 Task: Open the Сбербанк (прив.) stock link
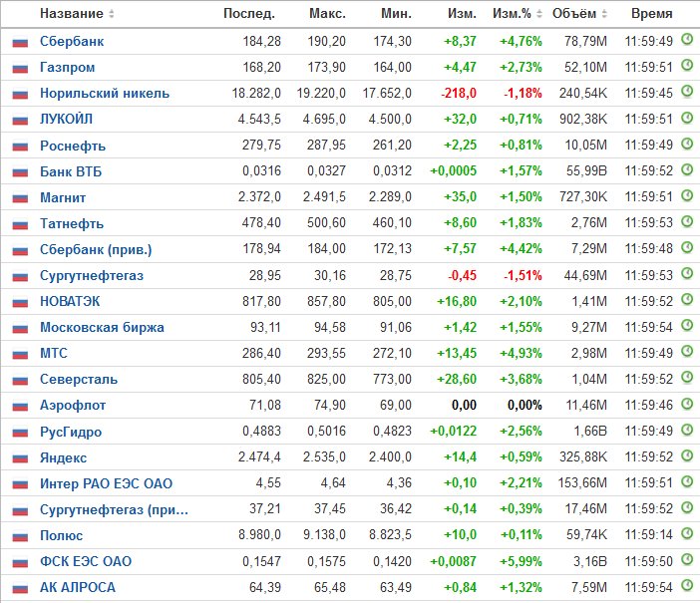click(x=96, y=249)
